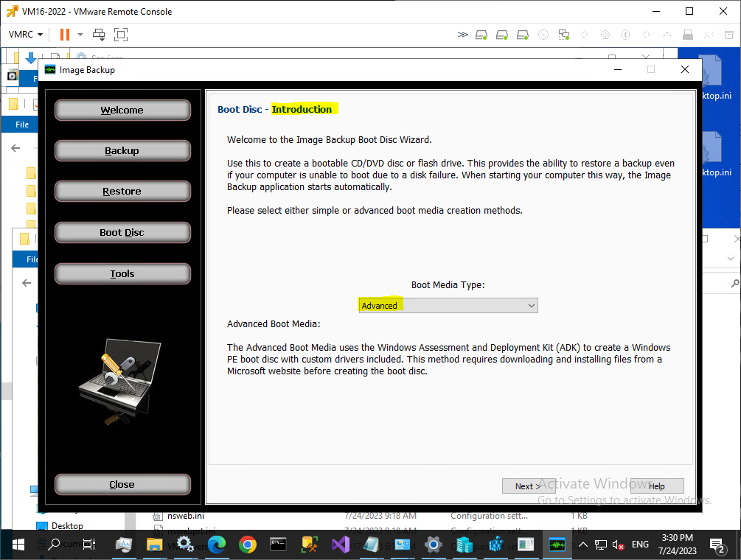Open the document viewer app on taskbar
Viewport: 741px width, 560px height.
coord(526,545)
